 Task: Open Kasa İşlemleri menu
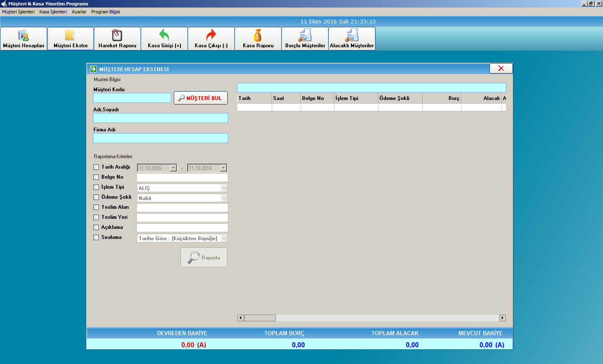coord(53,12)
